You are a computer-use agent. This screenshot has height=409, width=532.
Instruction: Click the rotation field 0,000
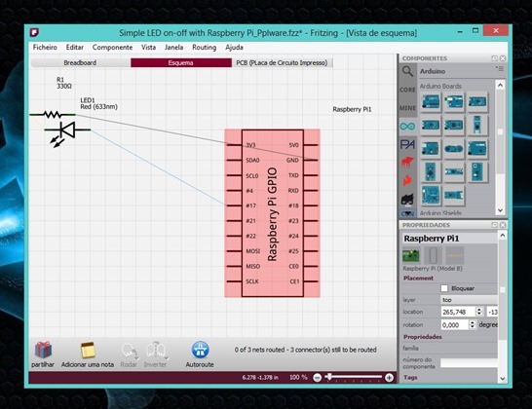(x=455, y=325)
